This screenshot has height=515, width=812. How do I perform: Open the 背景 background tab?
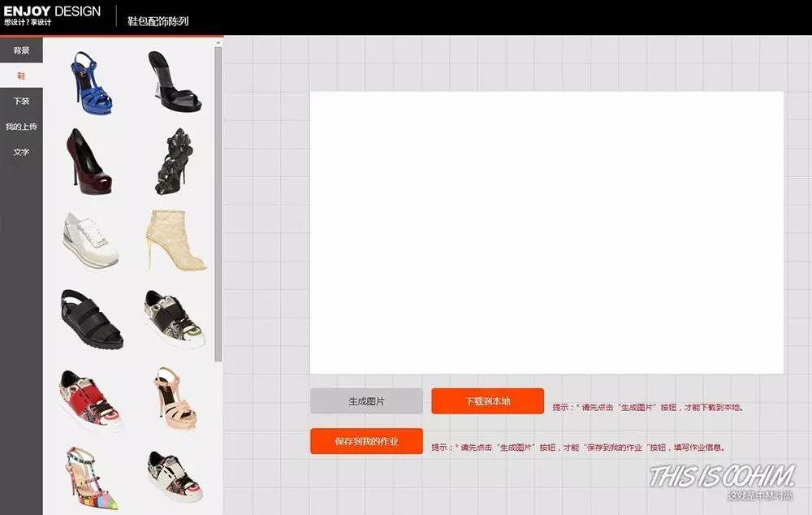[x=21, y=51]
